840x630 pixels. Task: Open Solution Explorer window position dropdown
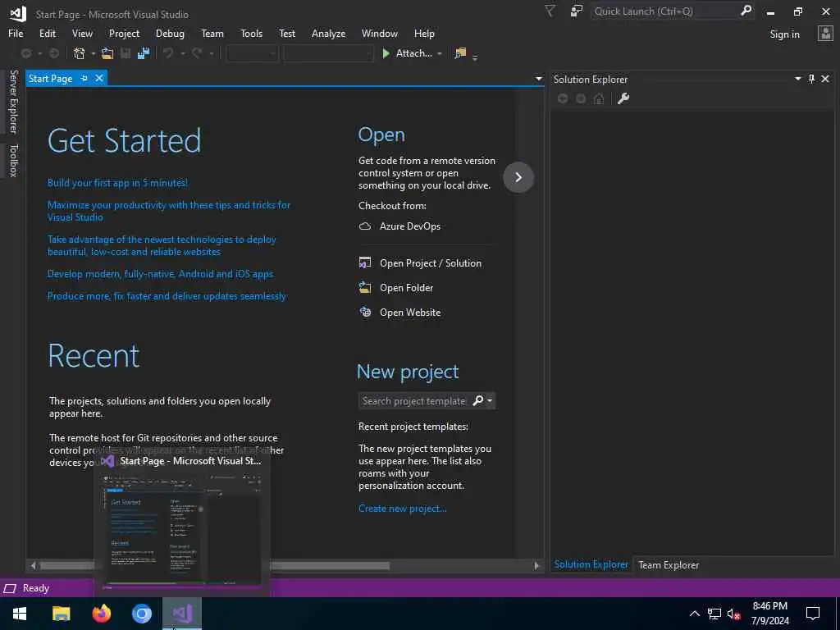coord(797,79)
